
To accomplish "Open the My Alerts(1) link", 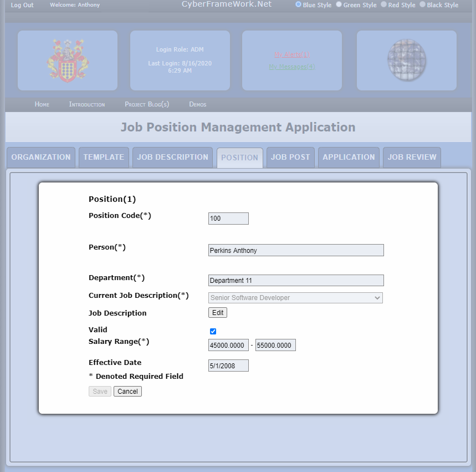I will tap(292, 54).
